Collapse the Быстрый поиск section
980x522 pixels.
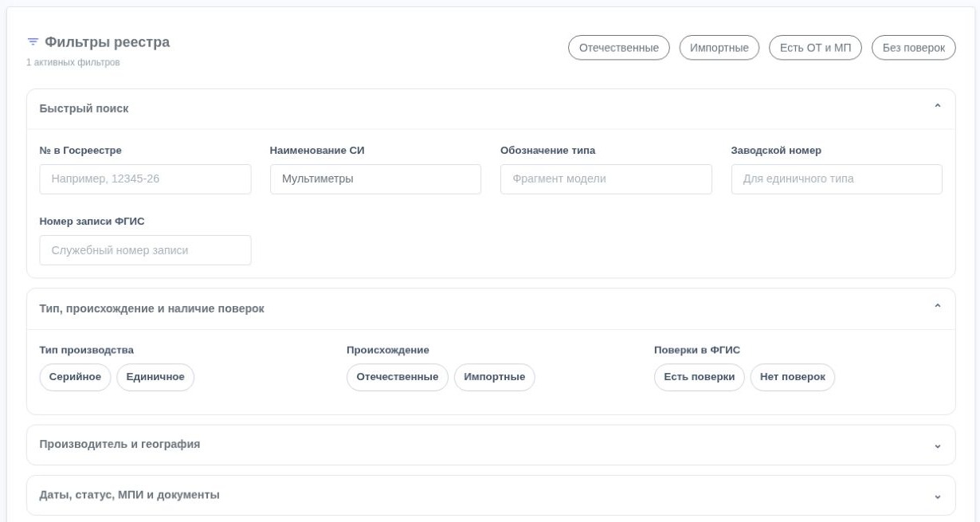pos(491,108)
